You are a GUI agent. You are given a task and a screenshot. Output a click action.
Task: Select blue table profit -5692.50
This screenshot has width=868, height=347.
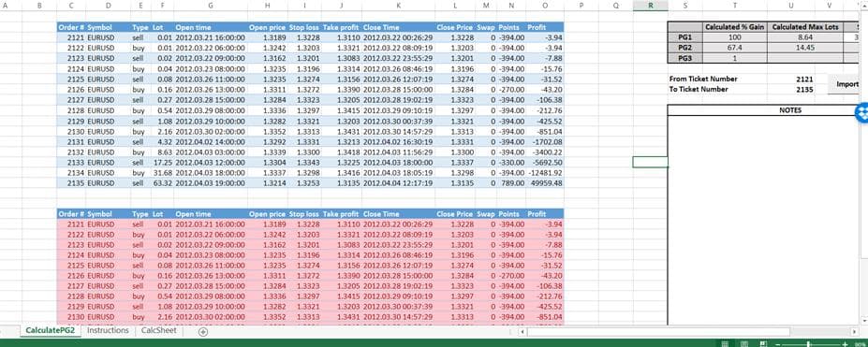[545, 162]
